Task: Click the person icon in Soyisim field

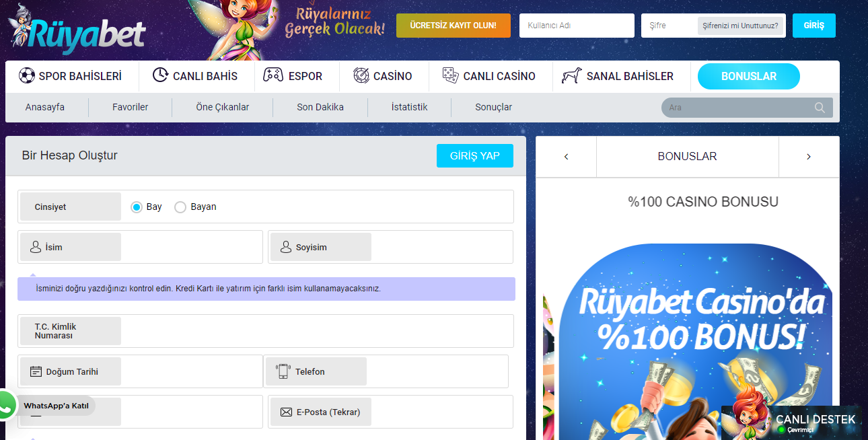Action: 286,247
